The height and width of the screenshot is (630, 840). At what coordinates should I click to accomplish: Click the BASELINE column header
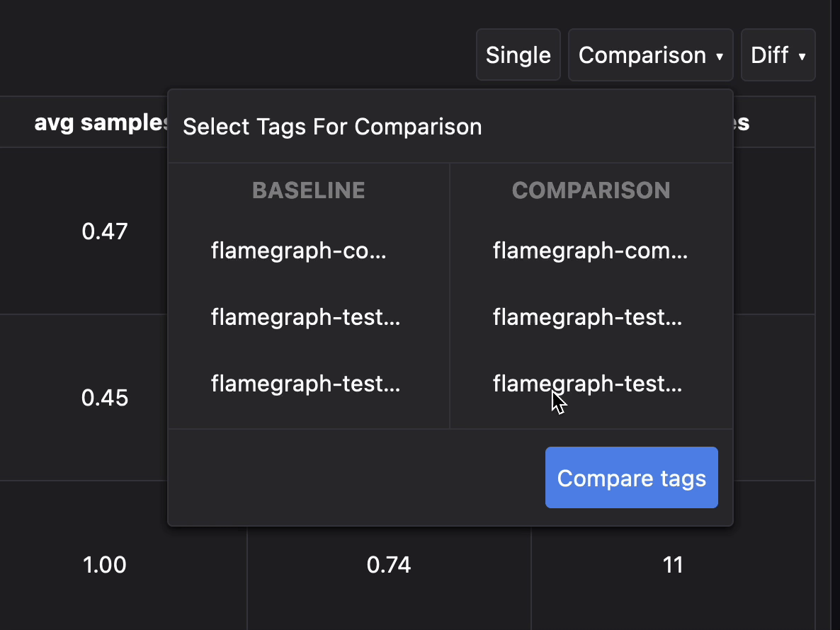tap(308, 190)
